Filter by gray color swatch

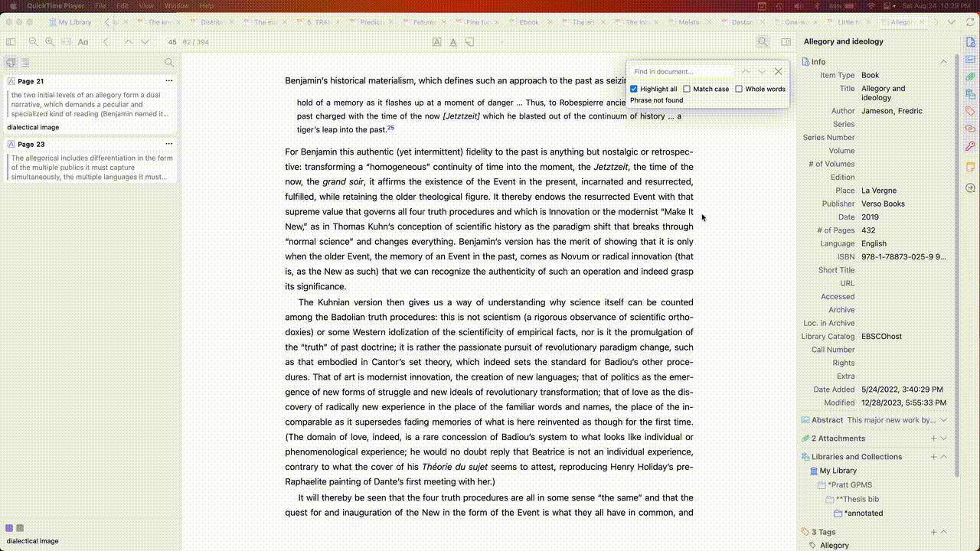tap(20, 528)
